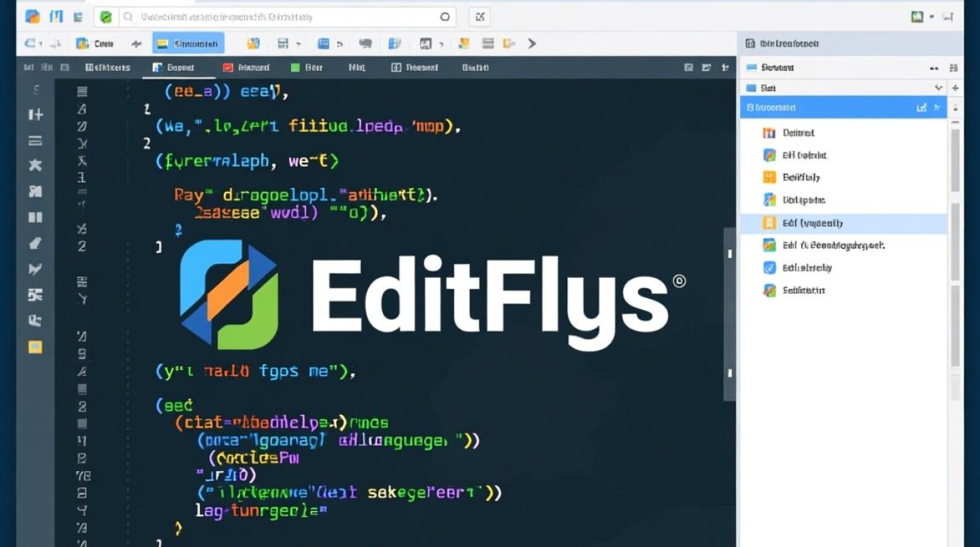The image size is (980, 547).
Task: Click the right panel header title icon
Action: tap(750, 44)
